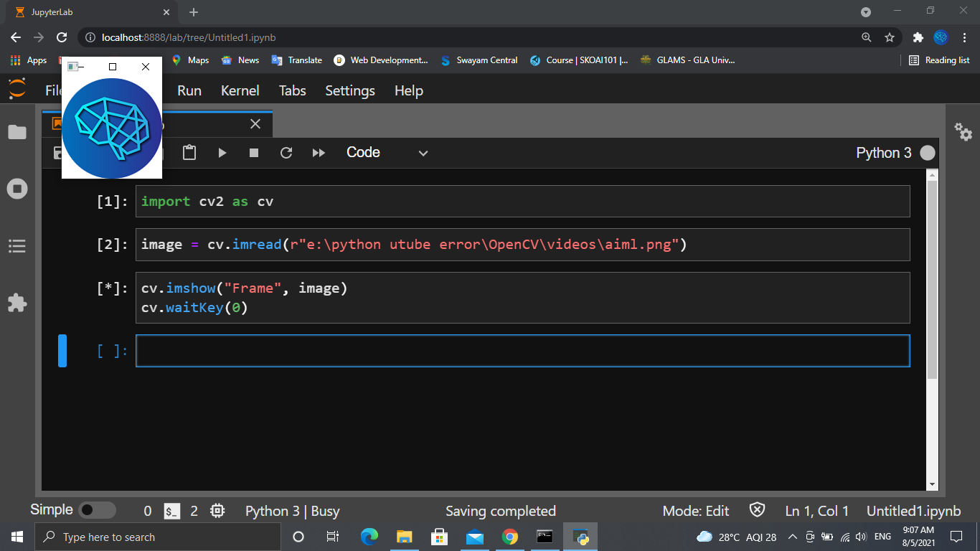Open the Settings menu
This screenshot has width=980, height=551.
[x=350, y=90]
